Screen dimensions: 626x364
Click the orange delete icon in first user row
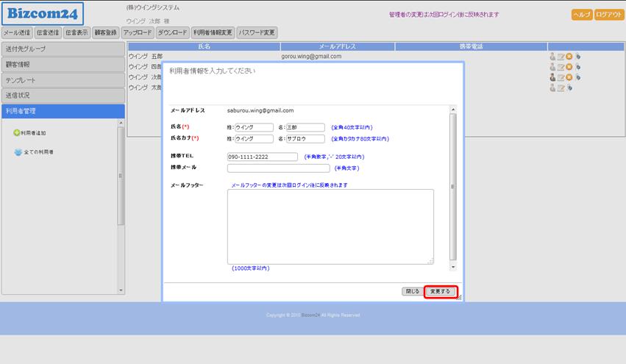tap(569, 56)
